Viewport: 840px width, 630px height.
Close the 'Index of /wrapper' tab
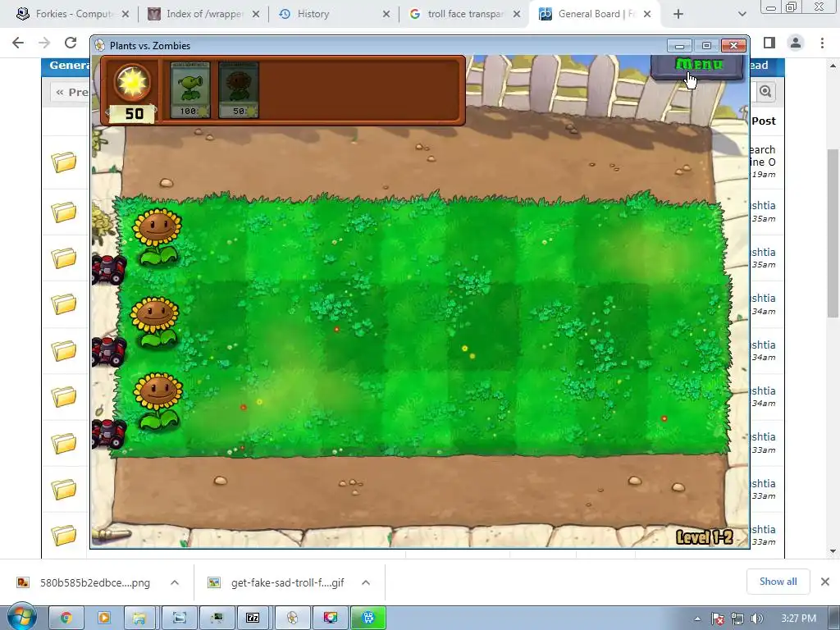pos(256,15)
